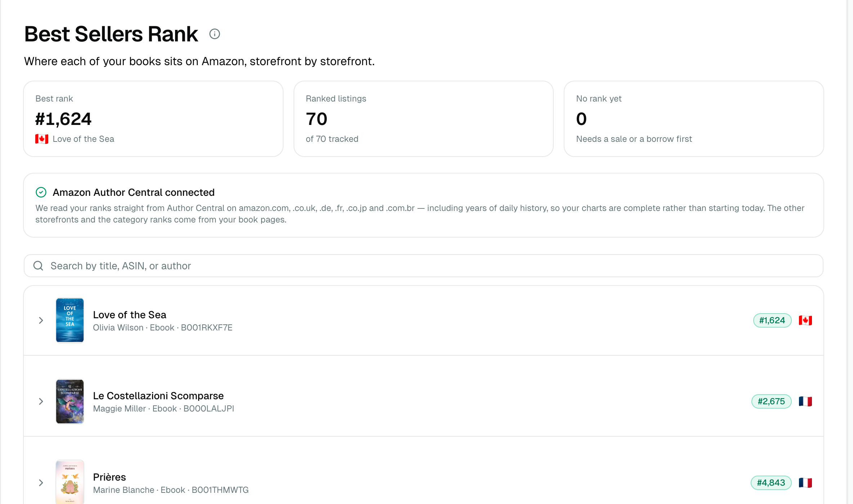
Task: Click the magnifier icon in the search bar
Action: (38, 266)
